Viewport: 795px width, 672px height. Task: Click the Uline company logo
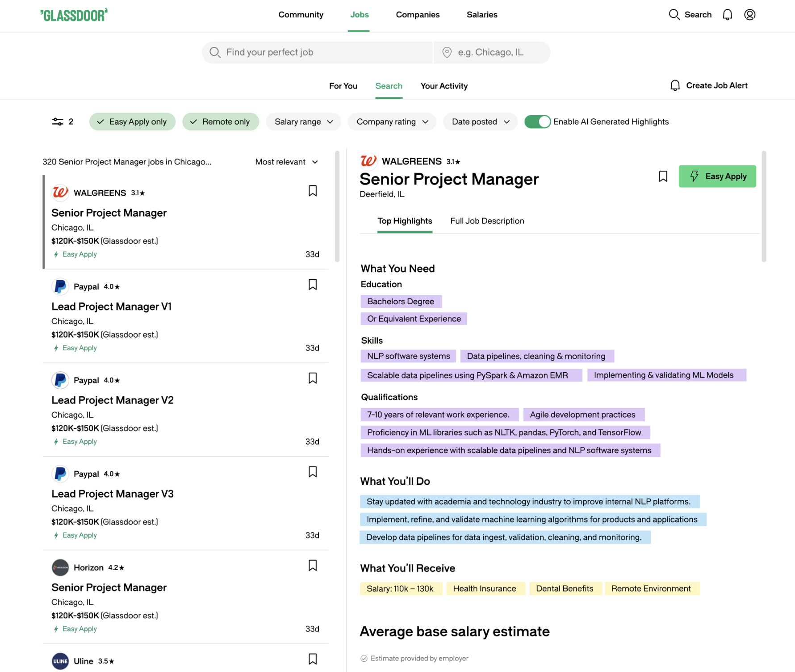point(60,661)
